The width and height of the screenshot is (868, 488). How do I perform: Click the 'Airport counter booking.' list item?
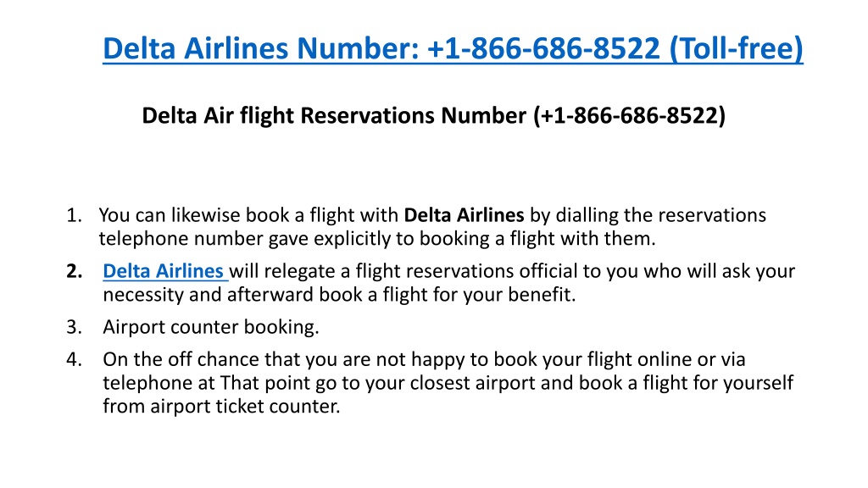(211, 327)
